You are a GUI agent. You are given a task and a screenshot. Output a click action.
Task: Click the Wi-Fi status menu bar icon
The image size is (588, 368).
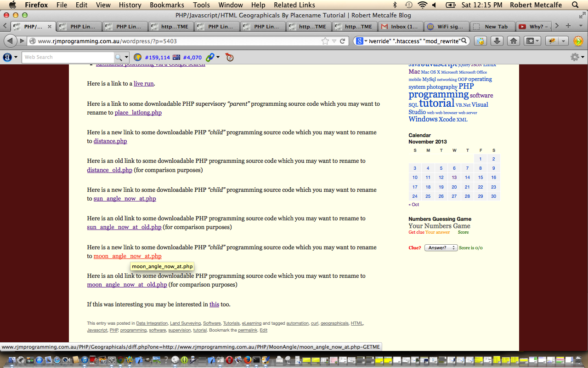422,5
